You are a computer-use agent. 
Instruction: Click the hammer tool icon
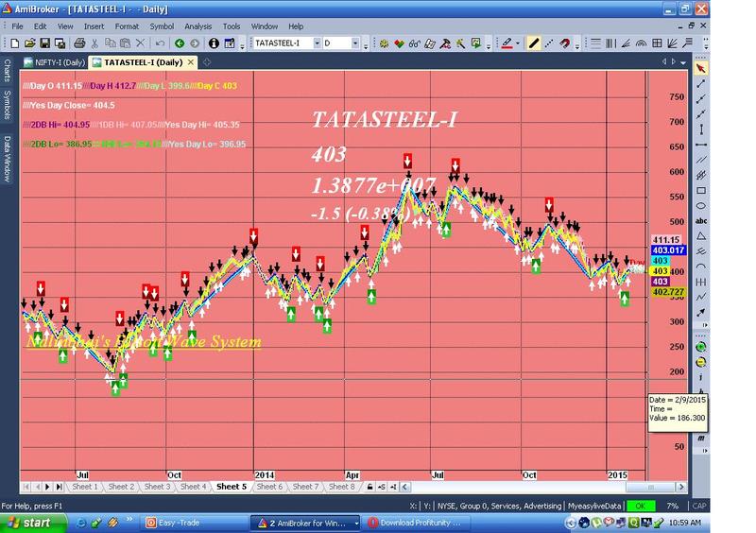click(445, 43)
